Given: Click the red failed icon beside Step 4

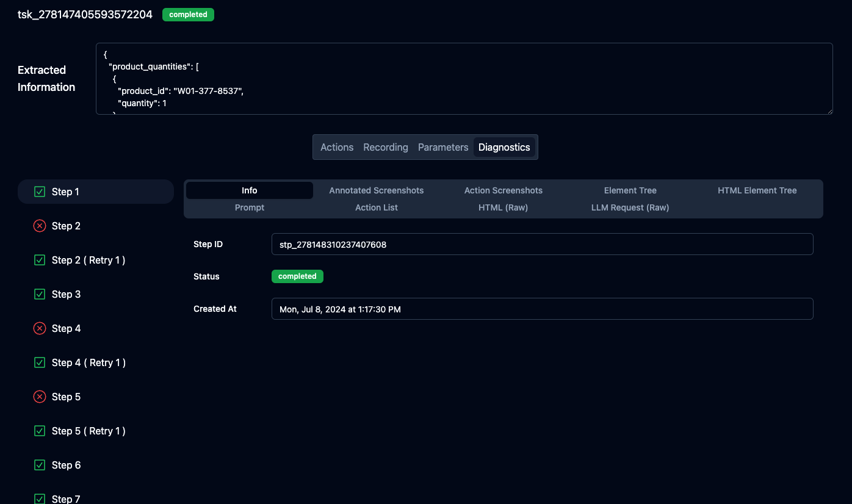Looking at the screenshot, I should [x=40, y=328].
